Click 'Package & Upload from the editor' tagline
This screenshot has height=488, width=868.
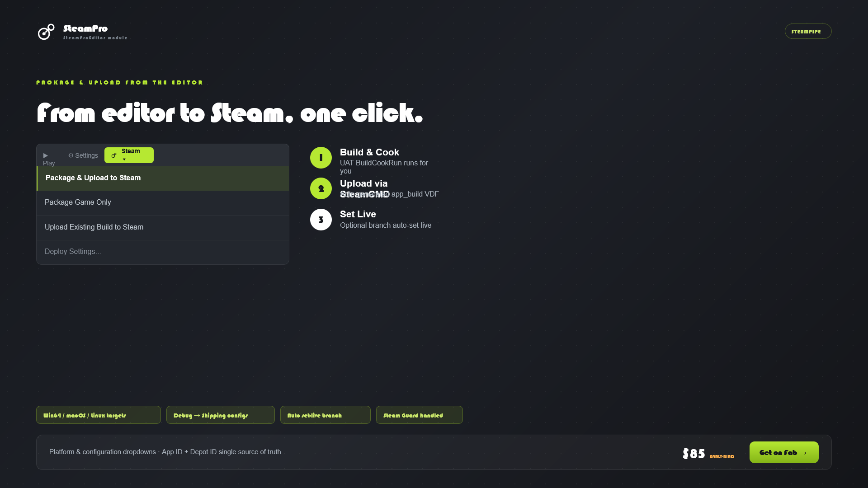[120, 83]
